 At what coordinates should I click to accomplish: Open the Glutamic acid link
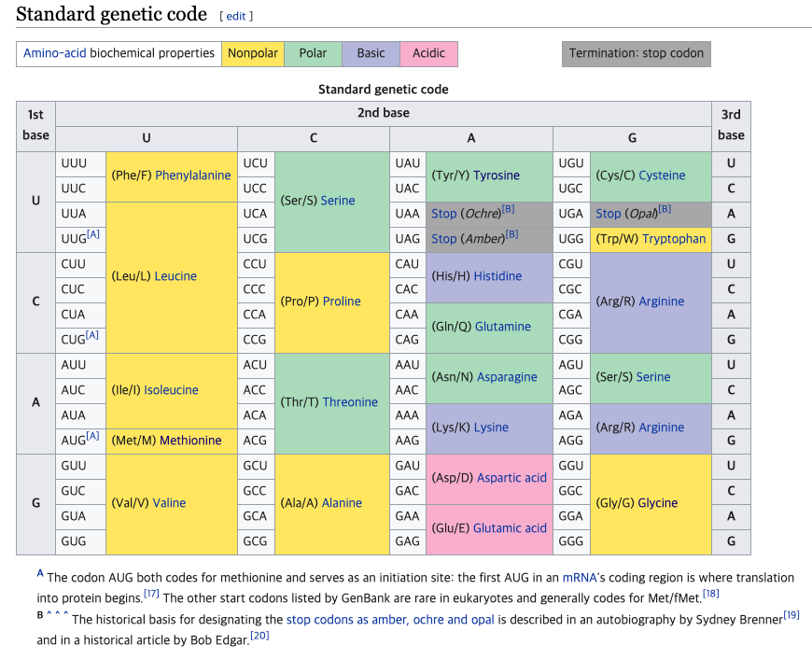point(510,528)
